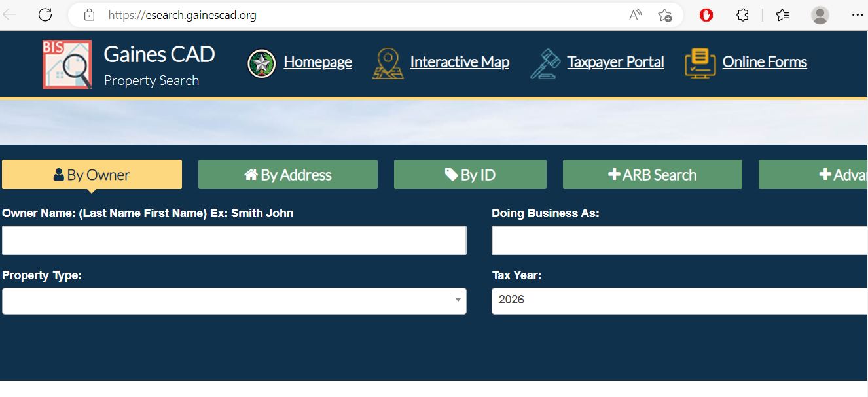Switch to the By Address search tab
868x397 pixels.
point(287,175)
